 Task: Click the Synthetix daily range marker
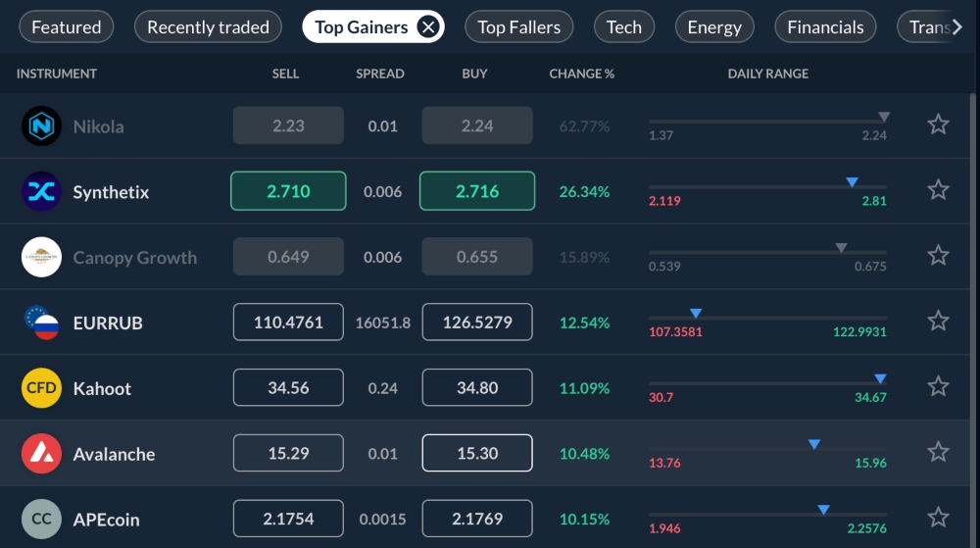852,182
